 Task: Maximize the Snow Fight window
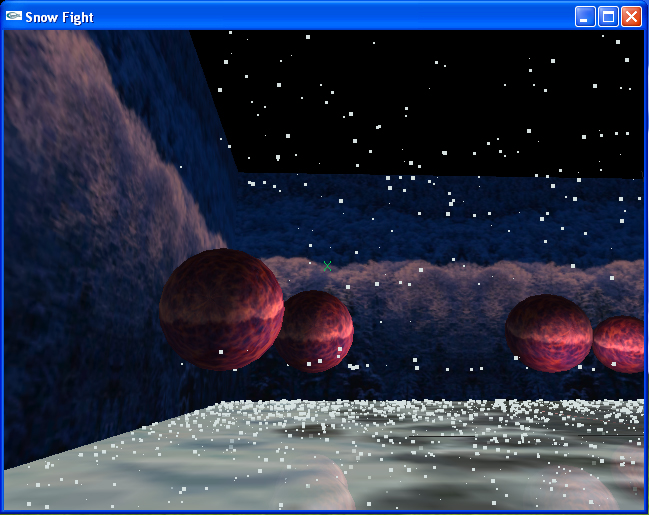coord(608,16)
